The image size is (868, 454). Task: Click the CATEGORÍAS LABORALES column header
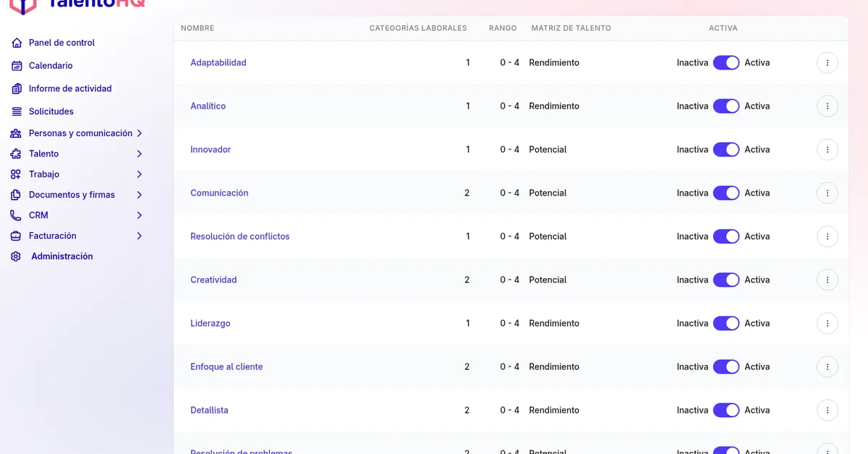pyautogui.click(x=418, y=28)
